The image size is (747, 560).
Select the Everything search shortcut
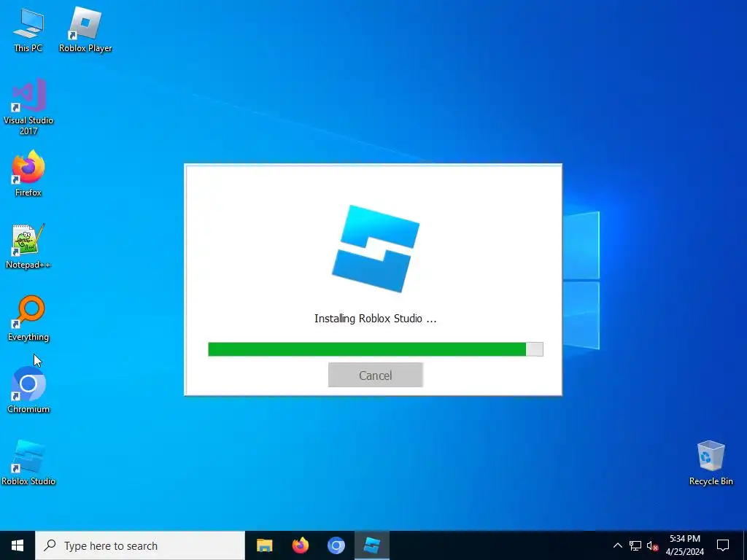coord(28,318)
